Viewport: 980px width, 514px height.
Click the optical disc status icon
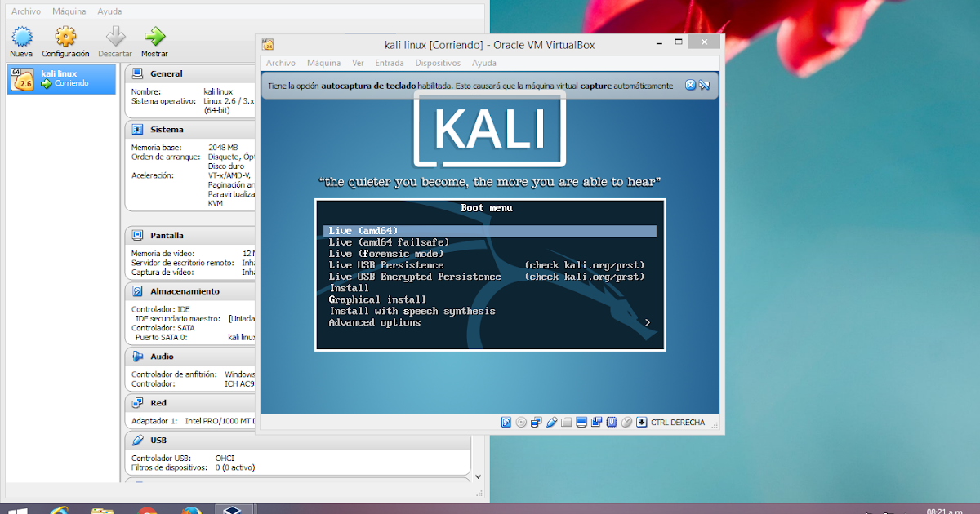click(520, 422)
